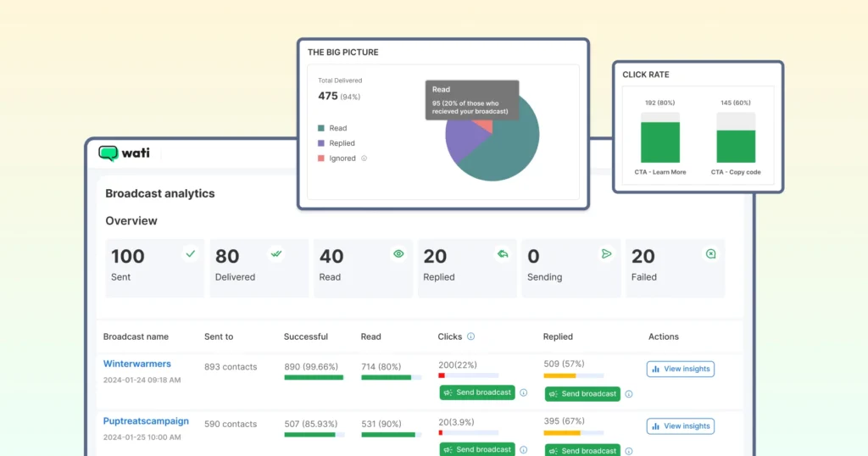The image size is (868, 456).
Task: Click info icon next to Ignored legend
Action: pyautogui.click(x=364, y=158)
